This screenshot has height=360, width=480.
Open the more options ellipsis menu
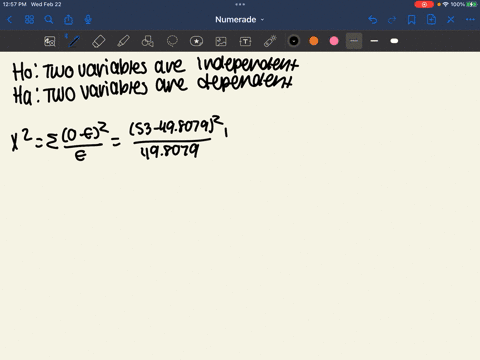(x=470, y=20)
